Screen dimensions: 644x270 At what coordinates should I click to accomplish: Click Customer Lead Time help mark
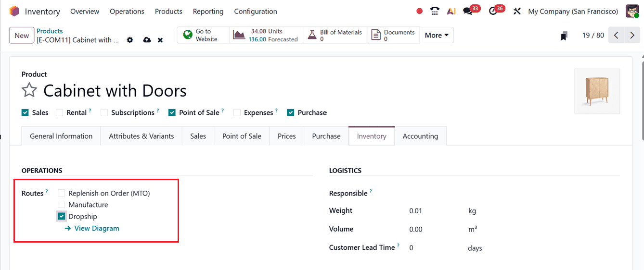(398, 245)
